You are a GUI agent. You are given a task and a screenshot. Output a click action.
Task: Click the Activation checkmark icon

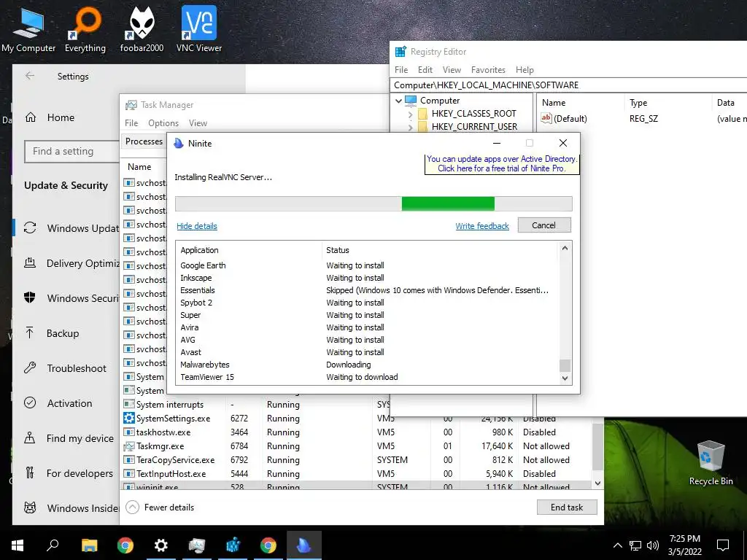click(x=30, y=402)
